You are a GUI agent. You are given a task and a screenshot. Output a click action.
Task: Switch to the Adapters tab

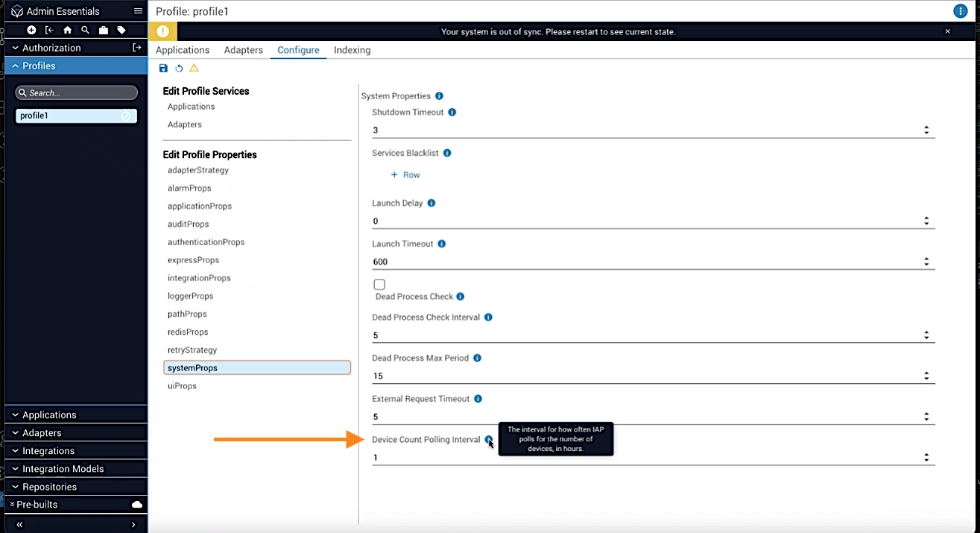pos(243,50)
